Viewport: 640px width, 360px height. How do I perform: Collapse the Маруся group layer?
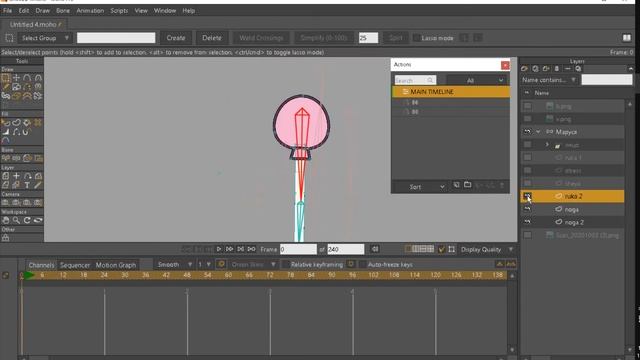click(538, 131)
